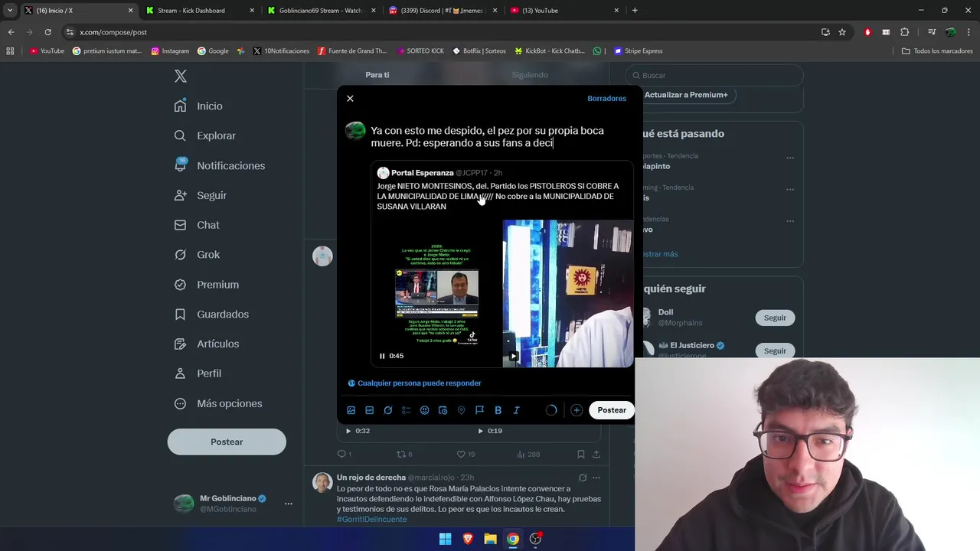
Task: Open Premium in sidebar
Action: tap(207, 285)
